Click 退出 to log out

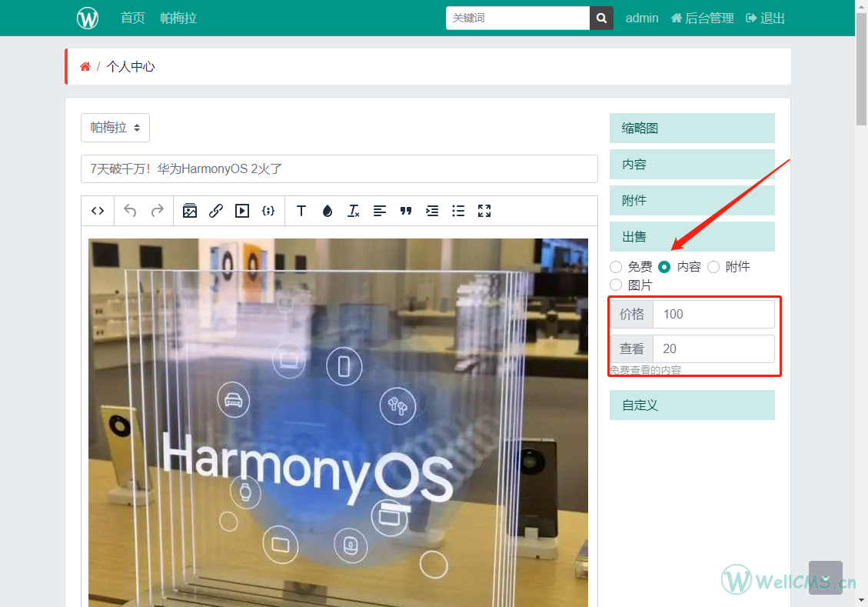pyautogui.click(x=766, y=18)
